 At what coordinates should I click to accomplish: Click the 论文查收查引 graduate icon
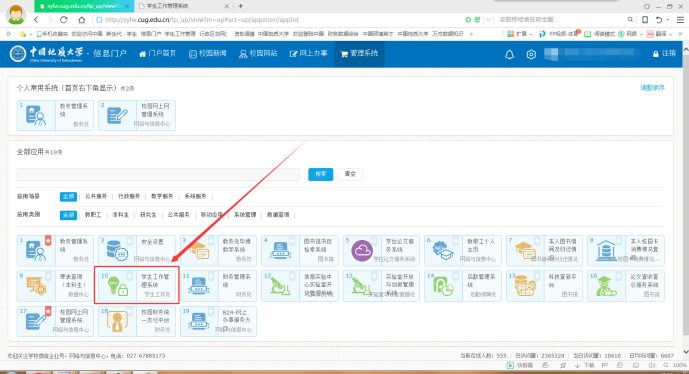[606, 286]
